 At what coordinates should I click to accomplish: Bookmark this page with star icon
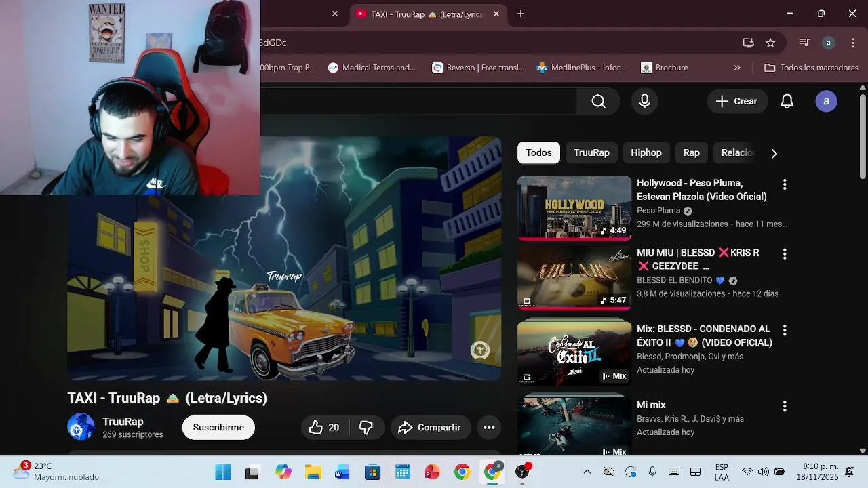[x=770, y=43]
